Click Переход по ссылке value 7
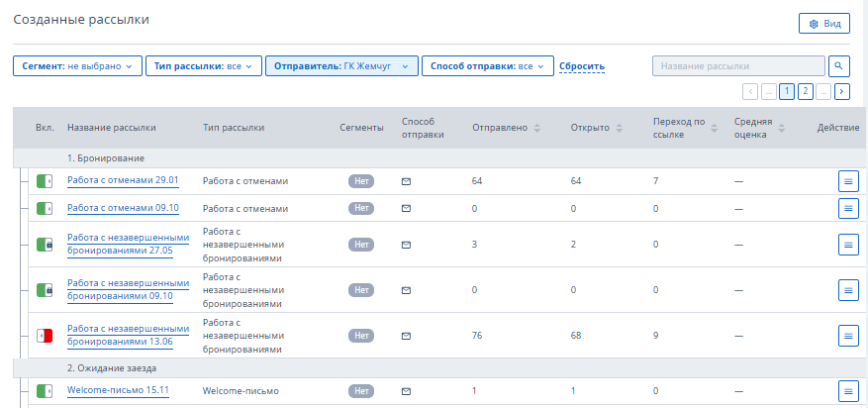 [x=655, y=181]
